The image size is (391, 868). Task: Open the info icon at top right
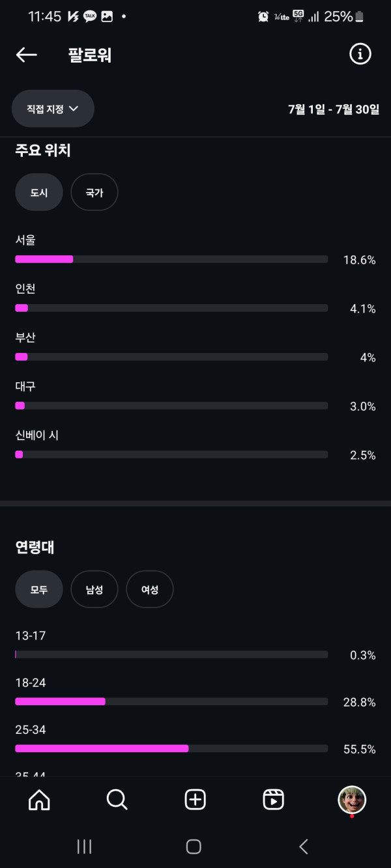click(360, 55)
